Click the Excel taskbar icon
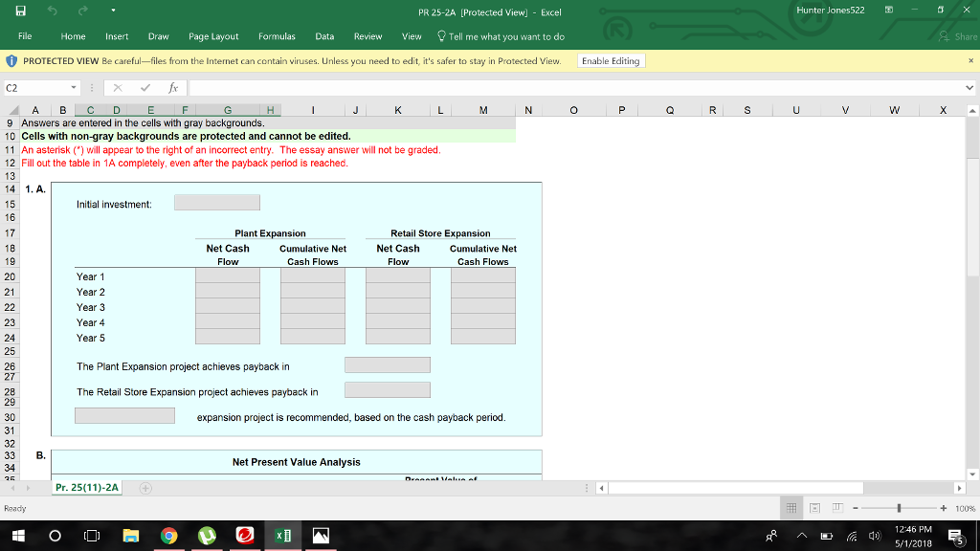The image size is (980, 551). (x=283, y=536)
